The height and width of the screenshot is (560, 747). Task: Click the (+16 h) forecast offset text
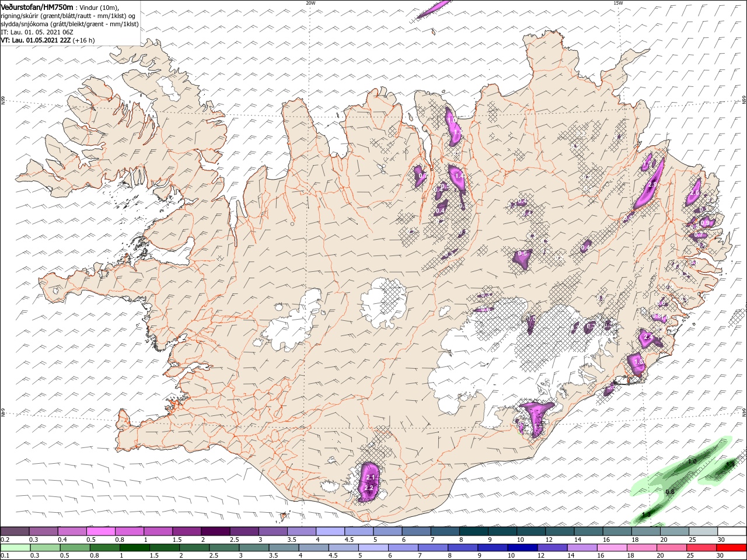coord(83,40)
